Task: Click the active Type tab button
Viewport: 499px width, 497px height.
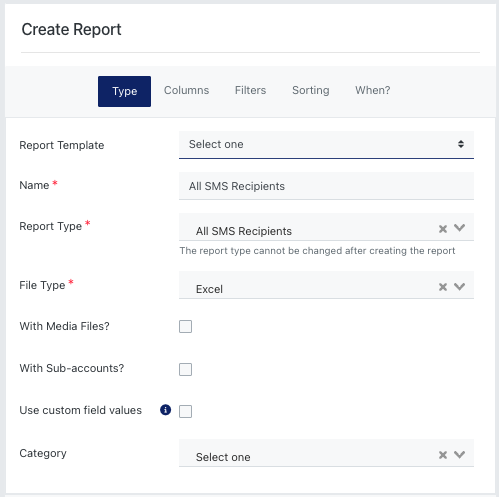Action: tap(124, 91)
